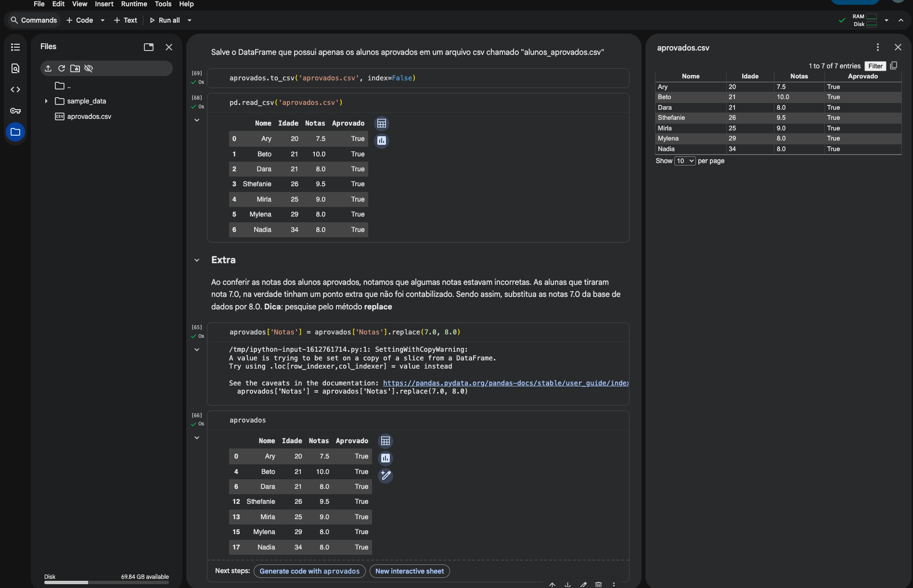913x588 pixels.
Task: Open the Insert menu
Action: tap(104, 4)
